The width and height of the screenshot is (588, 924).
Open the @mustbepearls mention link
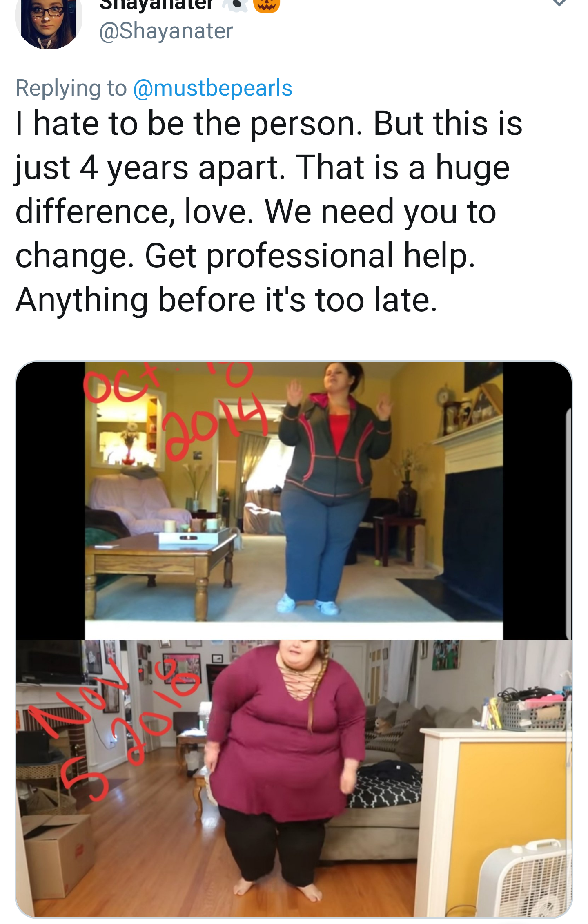(x=213, y=88)
